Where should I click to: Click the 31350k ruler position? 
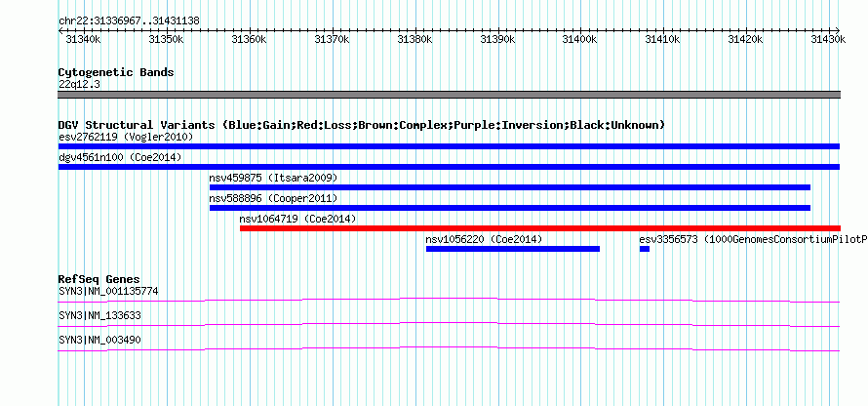166,39
